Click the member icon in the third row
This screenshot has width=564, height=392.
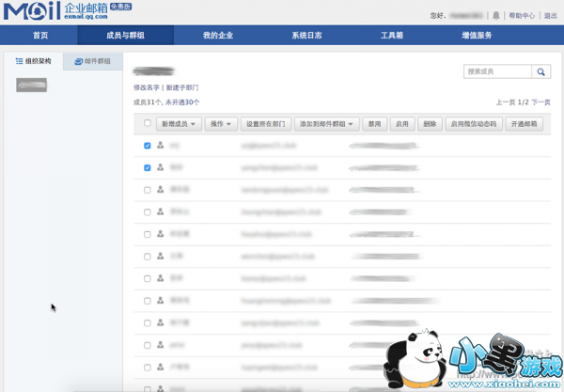pos(161,189)
